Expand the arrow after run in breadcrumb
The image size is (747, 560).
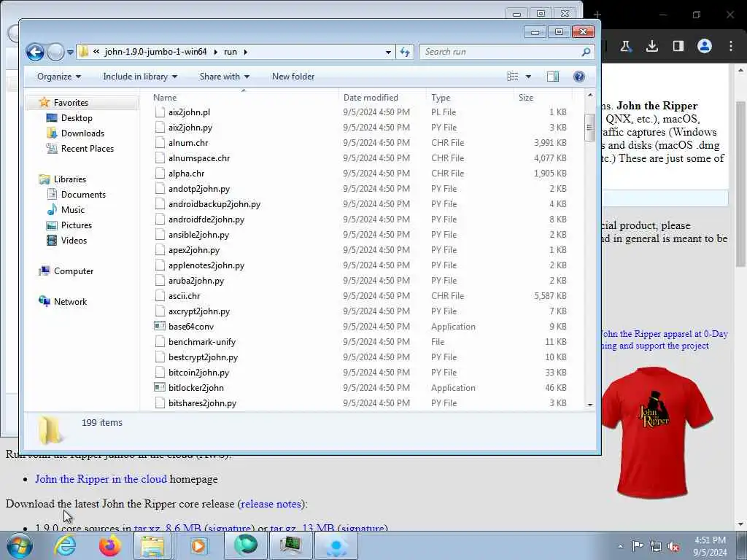tap(245, 52)
